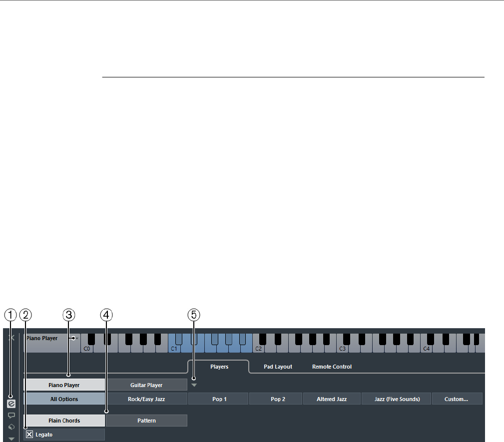504x442 pixels.
Task: Toggle the Legato checkbox
Action: (29, 435)
